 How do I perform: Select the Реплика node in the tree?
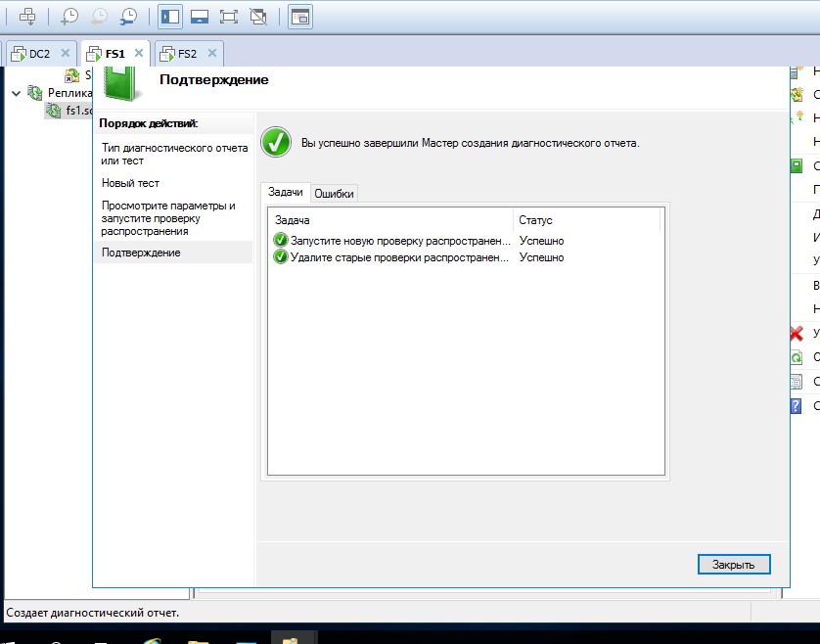pos(69,93)
